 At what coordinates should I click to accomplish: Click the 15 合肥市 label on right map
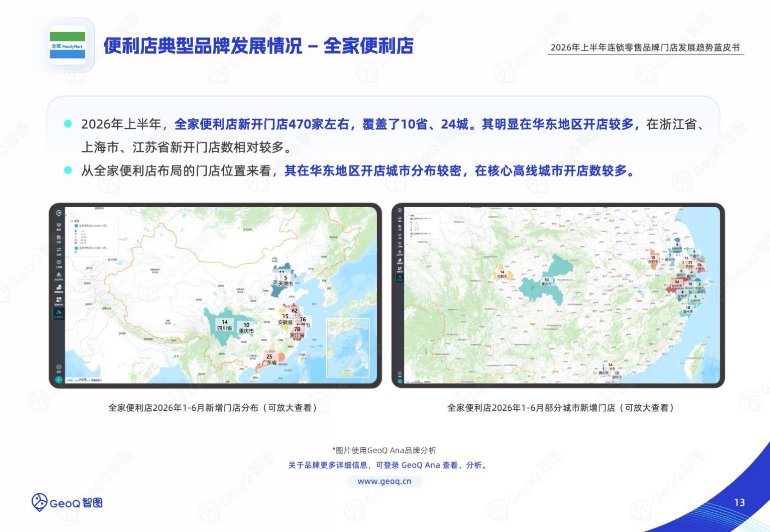[x=653, y=260]
